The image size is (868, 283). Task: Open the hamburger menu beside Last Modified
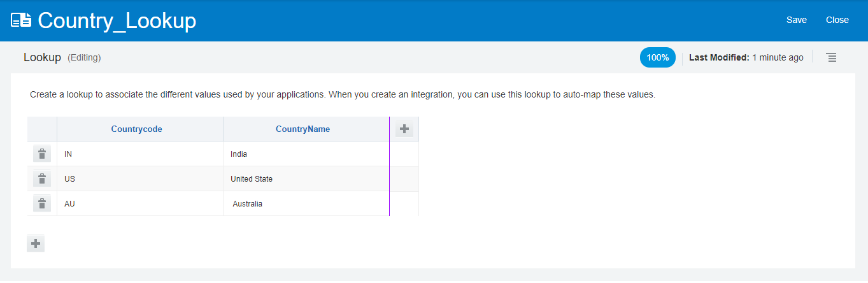(831, 57)
